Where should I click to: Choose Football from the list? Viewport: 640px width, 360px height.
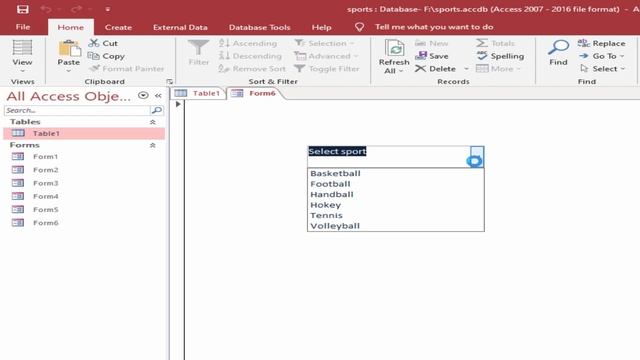(395, 184)
